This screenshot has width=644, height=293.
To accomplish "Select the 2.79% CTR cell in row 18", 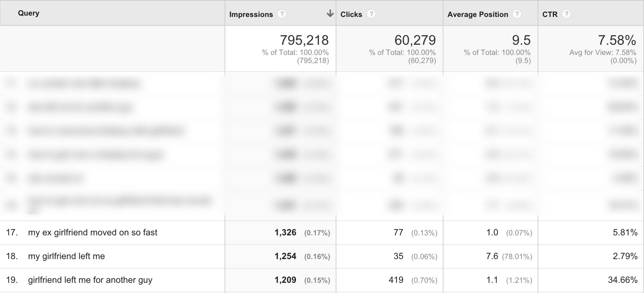I will point(625,256).
